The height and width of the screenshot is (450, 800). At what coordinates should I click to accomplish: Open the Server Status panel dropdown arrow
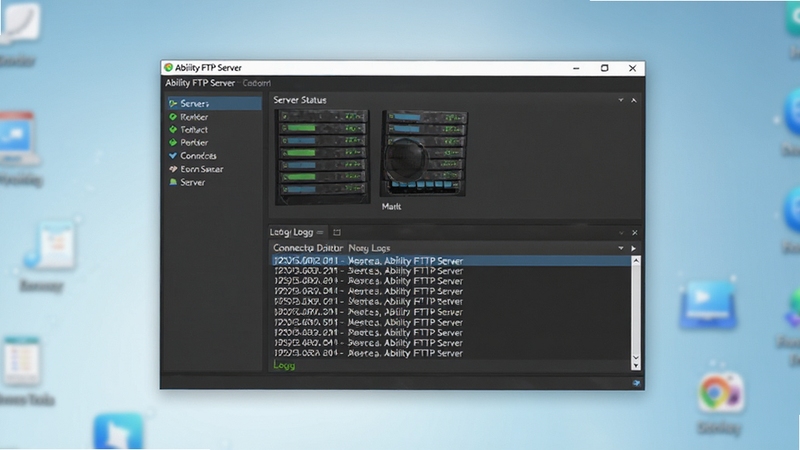pos(621,100)
